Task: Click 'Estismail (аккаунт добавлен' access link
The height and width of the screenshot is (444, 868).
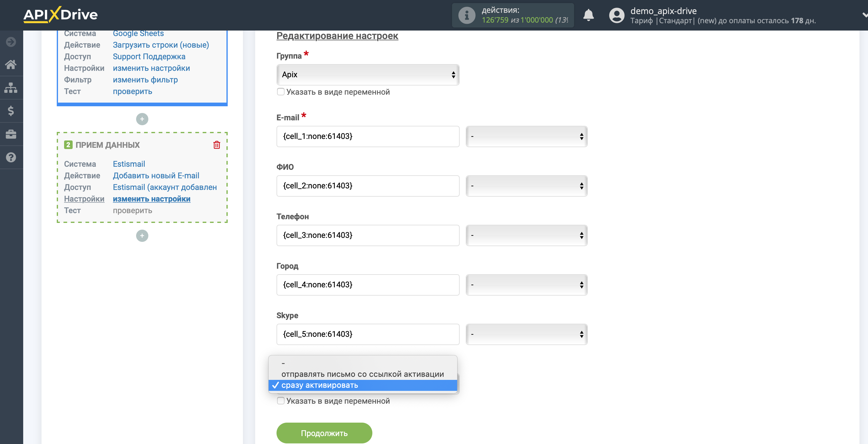Action: click(x=165, y=187)
